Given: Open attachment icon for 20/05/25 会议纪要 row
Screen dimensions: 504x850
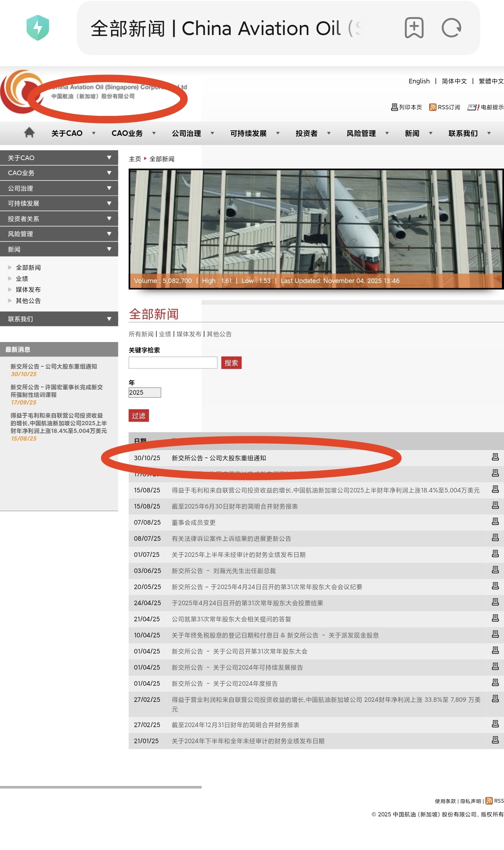Looking at the screenshot, I should click(x=495, y=586).
